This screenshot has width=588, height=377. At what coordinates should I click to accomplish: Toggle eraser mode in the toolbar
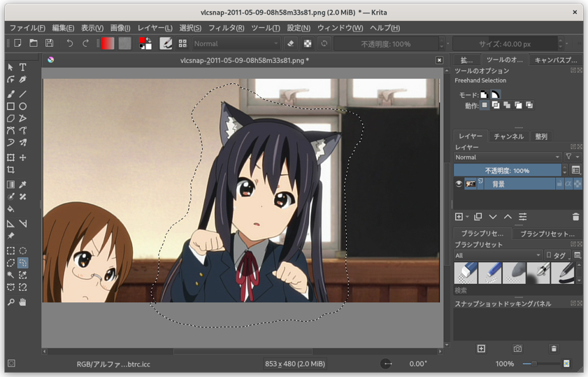[x=291, y=43]
